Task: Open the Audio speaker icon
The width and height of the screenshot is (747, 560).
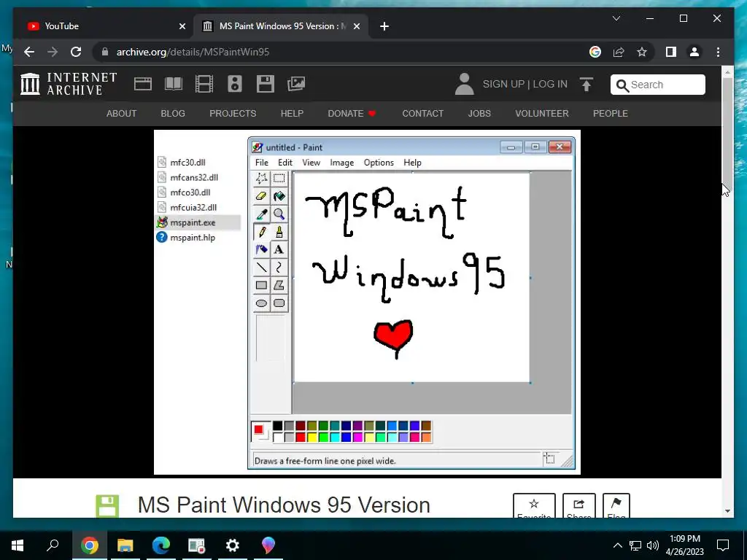Action: pos(235,84)
